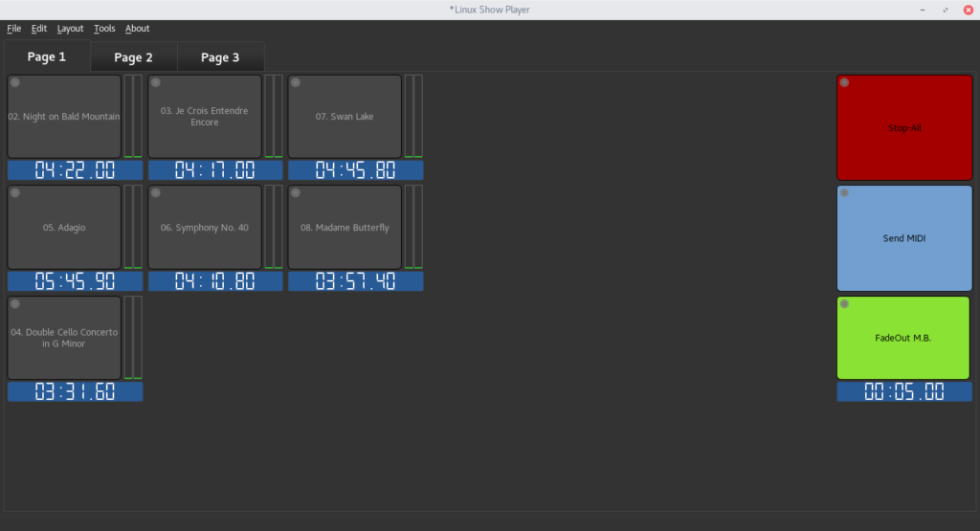Trigger the blue Send MIDI cue
This screenshot has height=531, width=980.
[x=903, y=238]
